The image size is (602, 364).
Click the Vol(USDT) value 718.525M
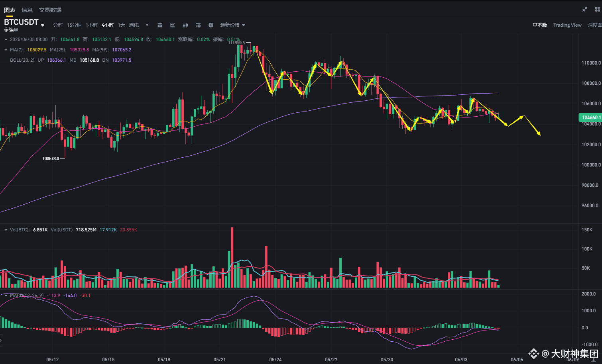(86, 230)
